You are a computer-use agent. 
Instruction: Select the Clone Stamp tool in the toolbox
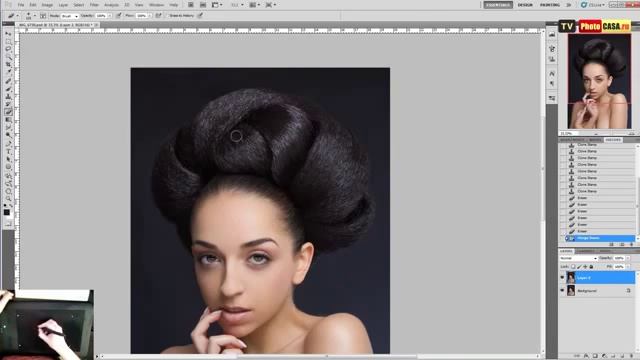tap(8, 96)
